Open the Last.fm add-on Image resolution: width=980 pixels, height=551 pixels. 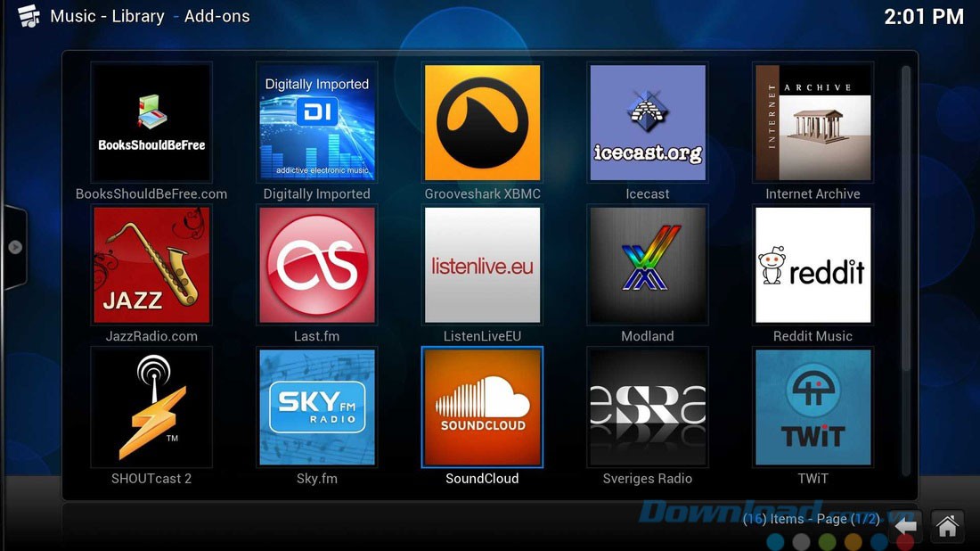click(x=316, y=265)
